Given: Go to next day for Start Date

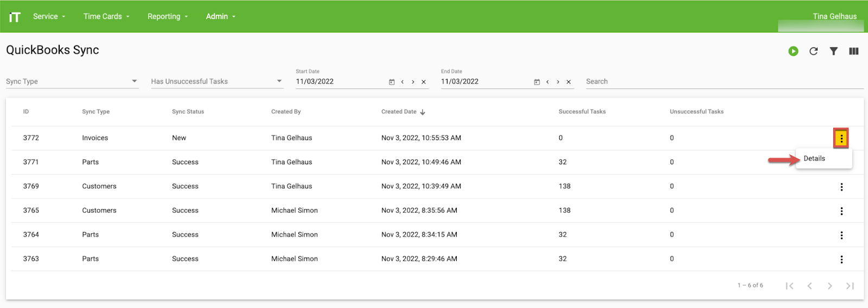Looking at the screenshot, I should click(413, 82).
